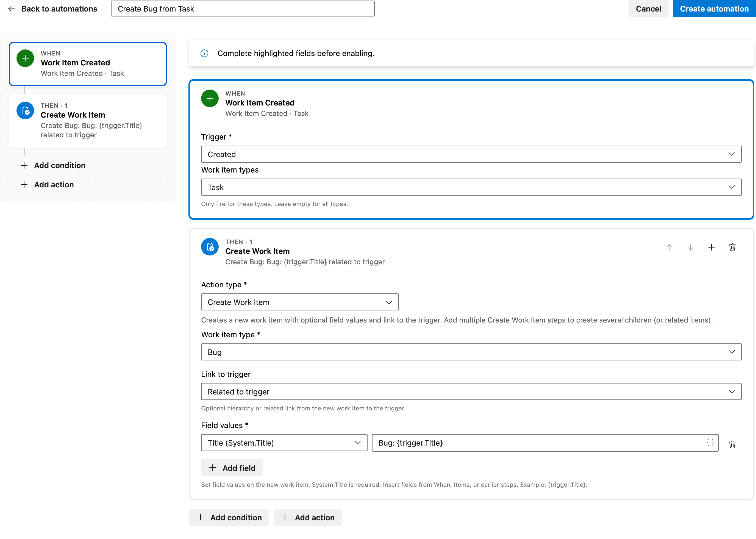
Task: Click the Cancel button
Action: [x=649, y=9]
